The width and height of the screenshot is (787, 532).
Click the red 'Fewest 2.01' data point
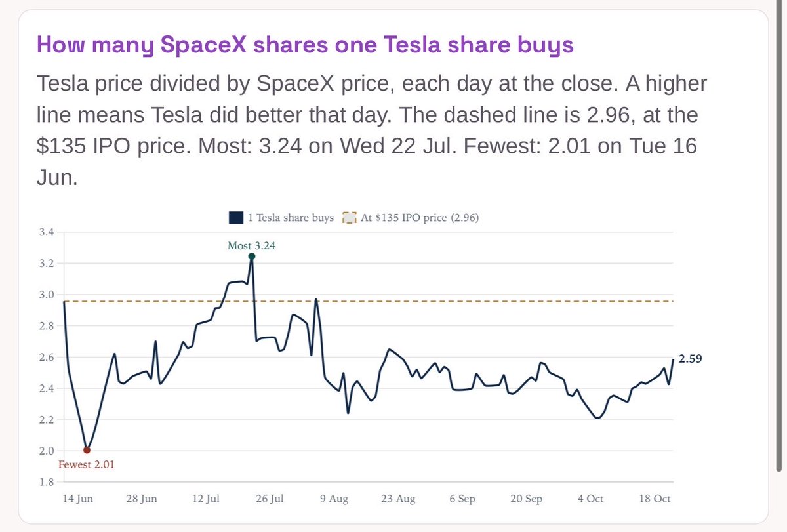tap(87, 450)
